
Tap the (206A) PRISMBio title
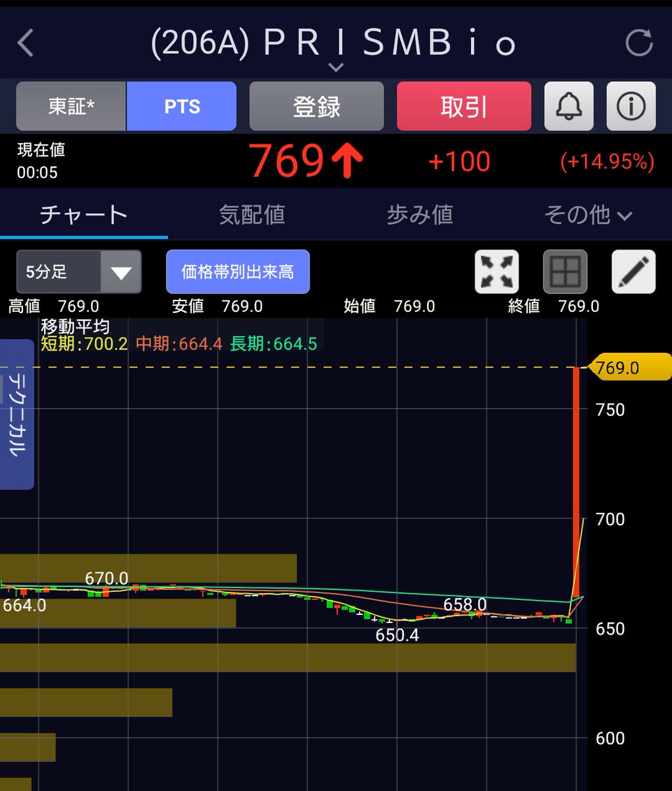333,44
